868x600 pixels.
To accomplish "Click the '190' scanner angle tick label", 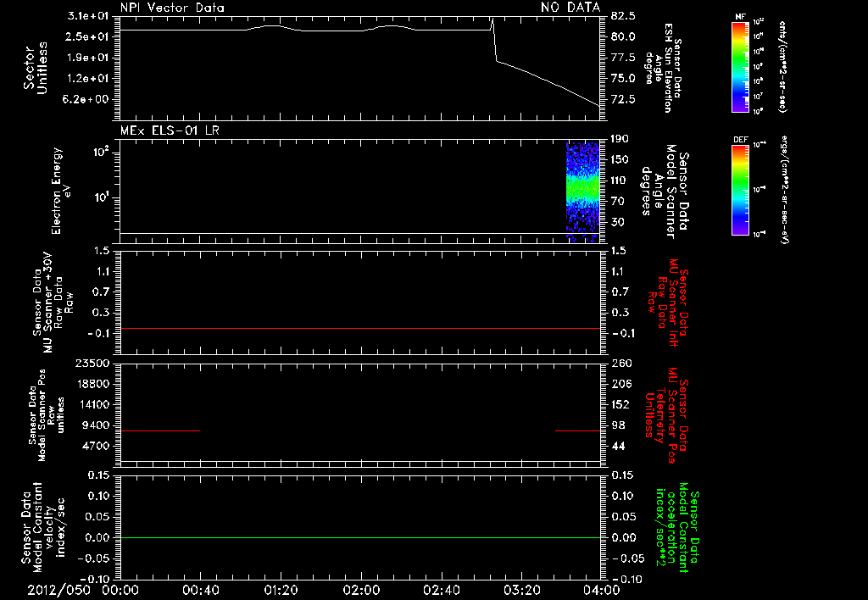I will click(619, 138).
